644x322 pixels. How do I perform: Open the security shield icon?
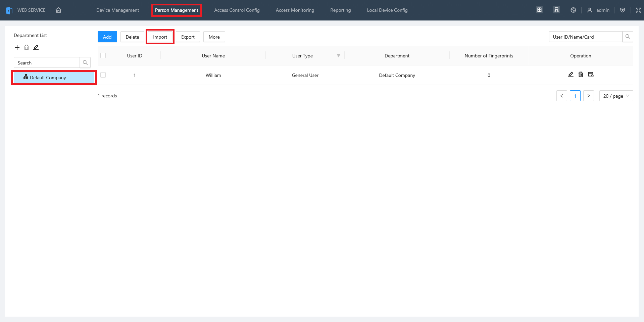point(623,10)
